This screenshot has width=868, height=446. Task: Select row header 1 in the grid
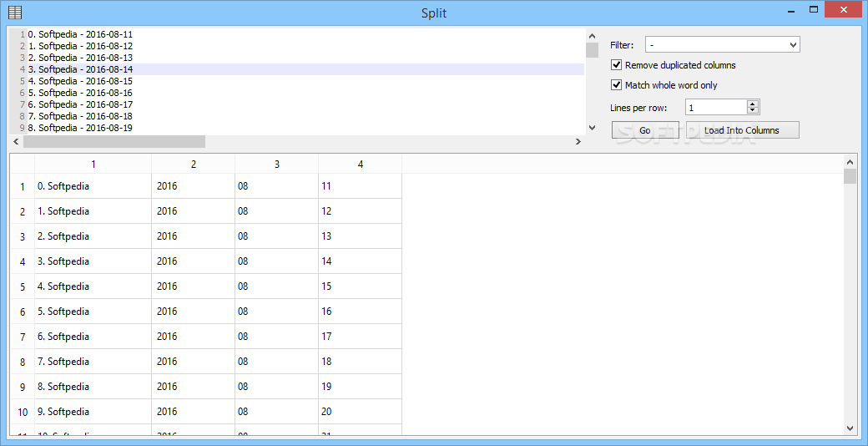(x=23, y=186)
